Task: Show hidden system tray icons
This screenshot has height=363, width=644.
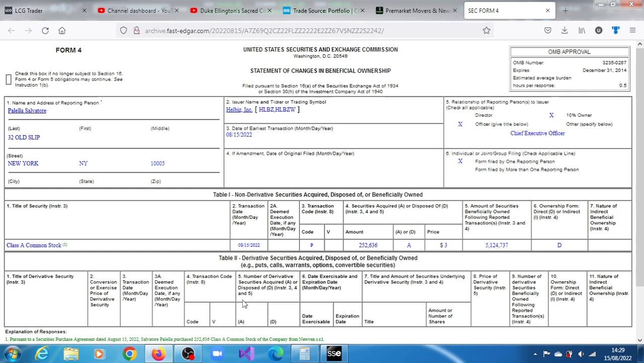Action: pos(535,354)
